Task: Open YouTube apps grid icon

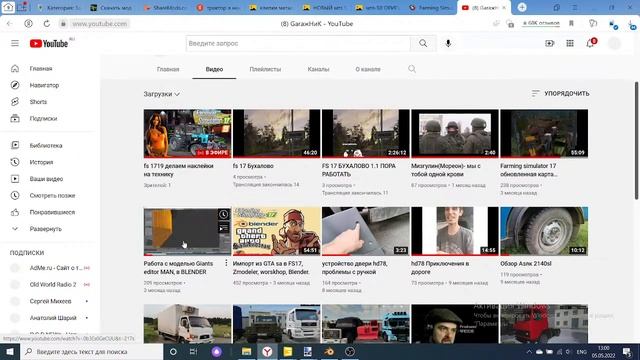Action: coord(570,43)
